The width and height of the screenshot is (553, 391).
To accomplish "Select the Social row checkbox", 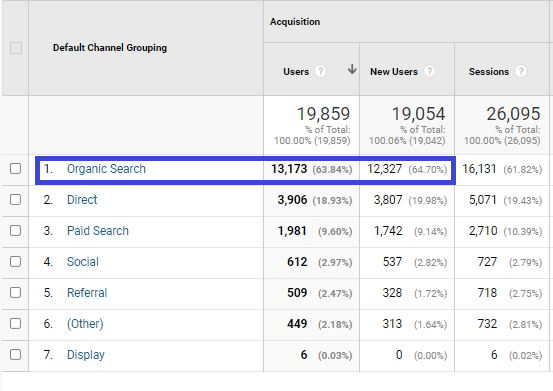I will pos(16,262).
